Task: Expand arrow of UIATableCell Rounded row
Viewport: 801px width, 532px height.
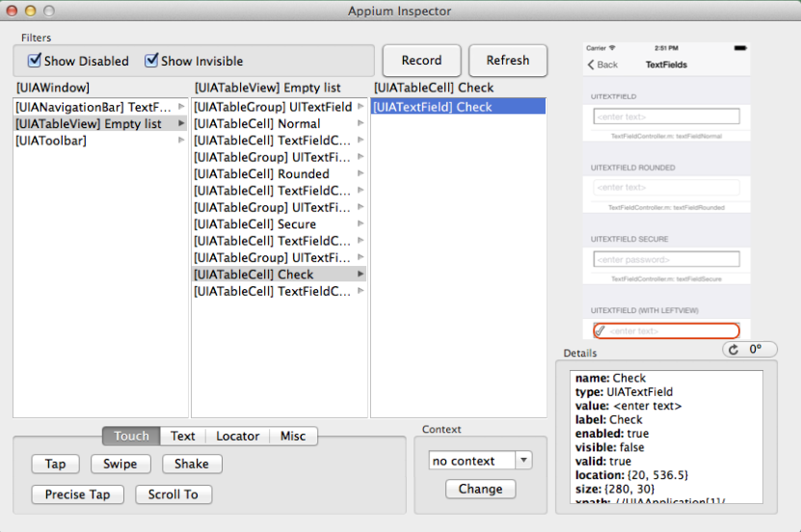Action: tap(360, 173)
